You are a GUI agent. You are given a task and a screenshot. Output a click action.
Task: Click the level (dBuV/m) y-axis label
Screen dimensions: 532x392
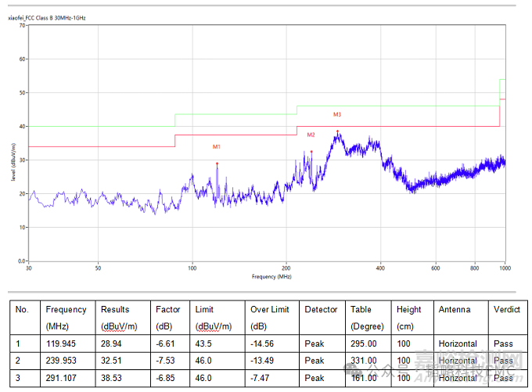click(13, 161)
